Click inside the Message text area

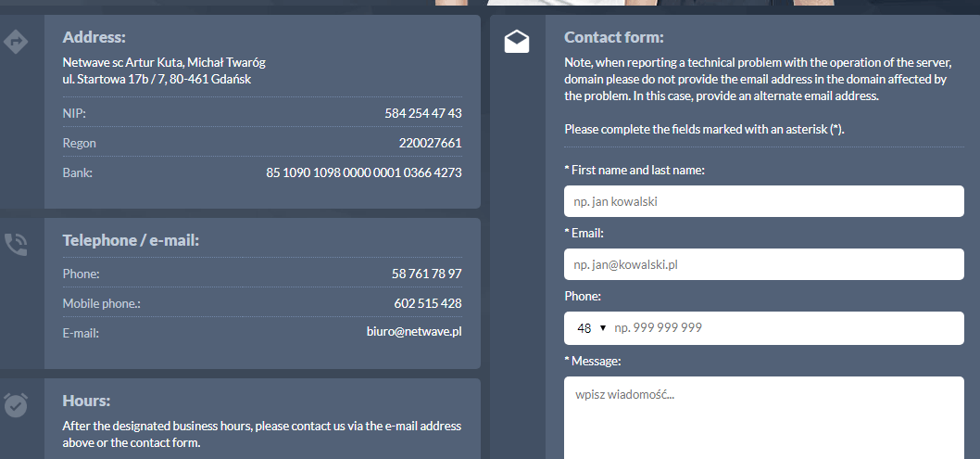[x=764, y=417]
